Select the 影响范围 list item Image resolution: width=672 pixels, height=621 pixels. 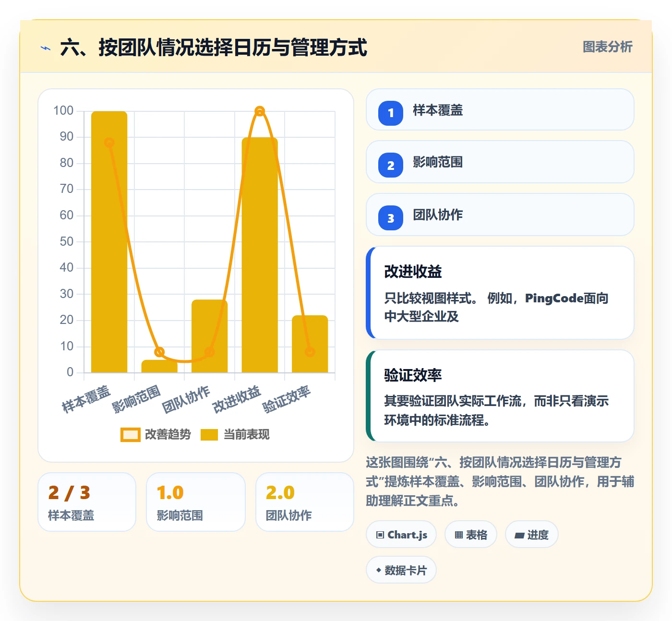(500, 162)
